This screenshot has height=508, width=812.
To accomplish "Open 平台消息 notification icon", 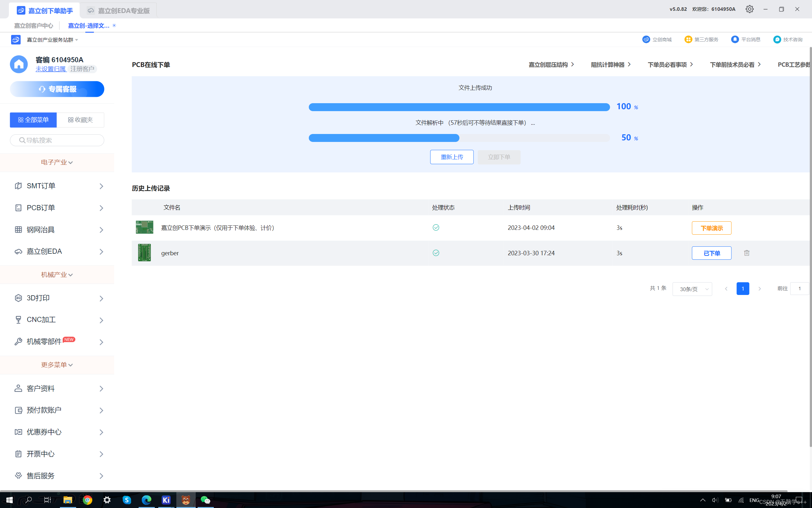I will (735, 39).
